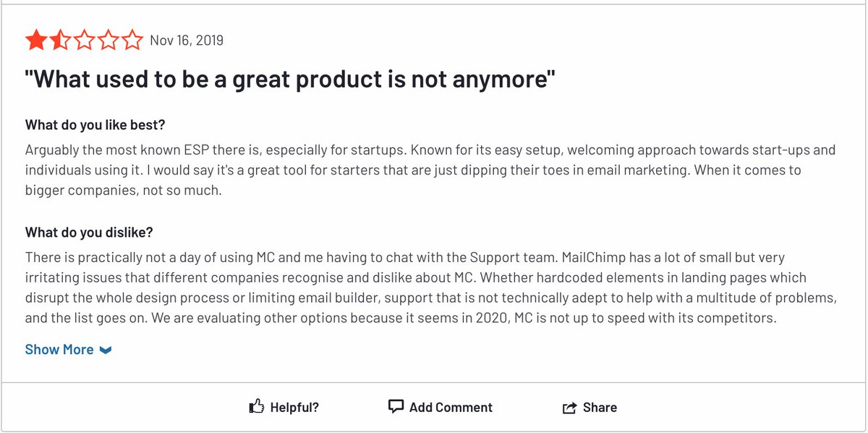Click the speech bubble comment icon
Screen dimensions: 868x433
[396, 407]
